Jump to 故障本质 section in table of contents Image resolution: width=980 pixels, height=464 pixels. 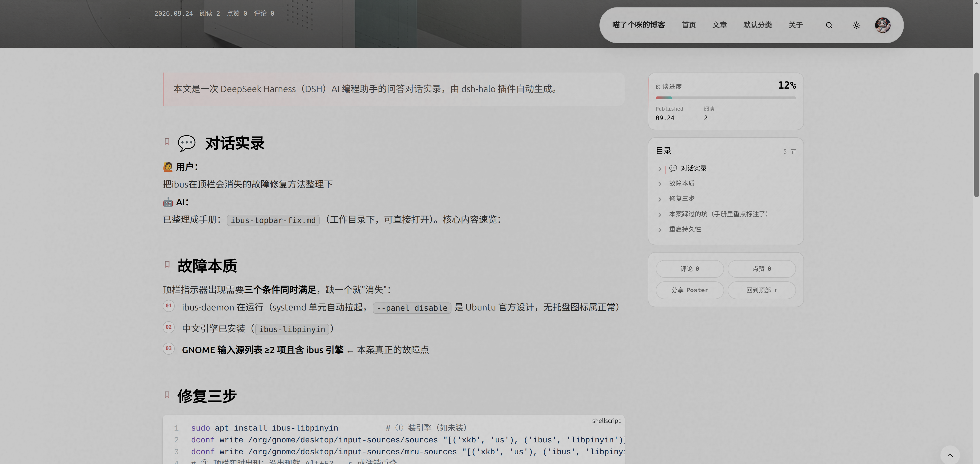682,184
